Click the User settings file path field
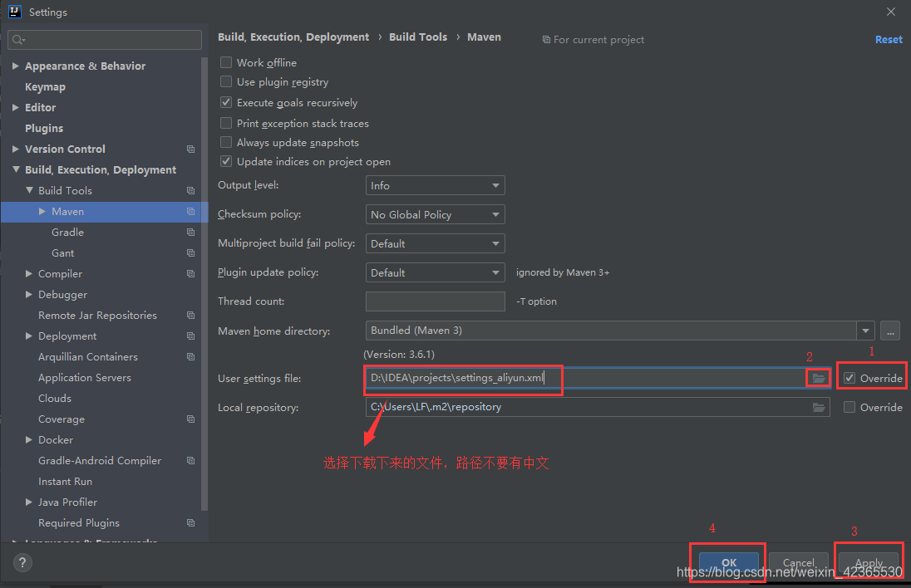 tap(585, 378)
